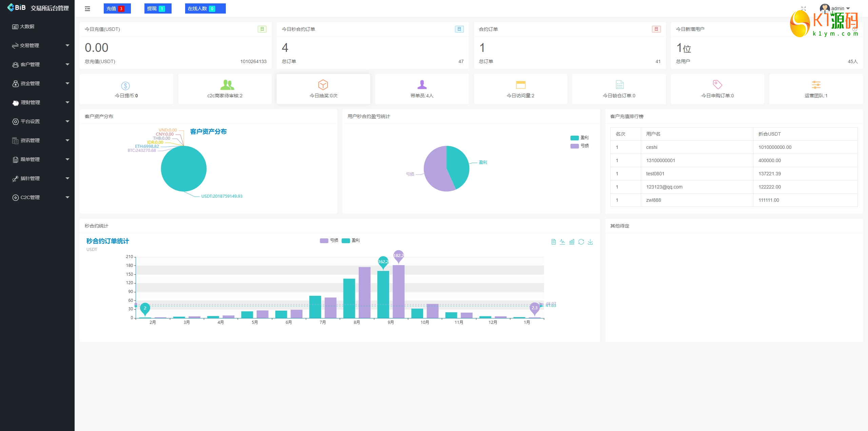Toggle 亏损 legend in bar chart
This screenshot has height=431, width=868.
point(329,240)
